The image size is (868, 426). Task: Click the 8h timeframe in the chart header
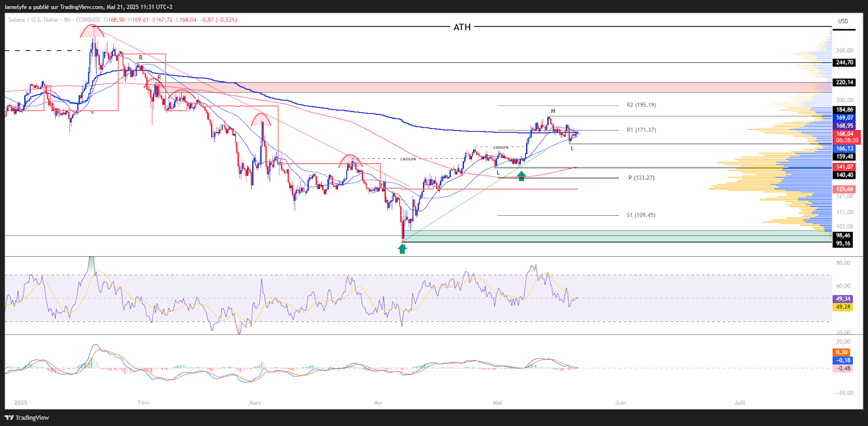pos(67,20)
